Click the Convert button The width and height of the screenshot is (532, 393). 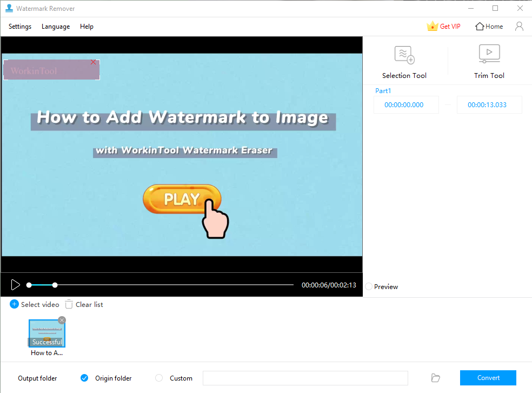tap(488, 378)
